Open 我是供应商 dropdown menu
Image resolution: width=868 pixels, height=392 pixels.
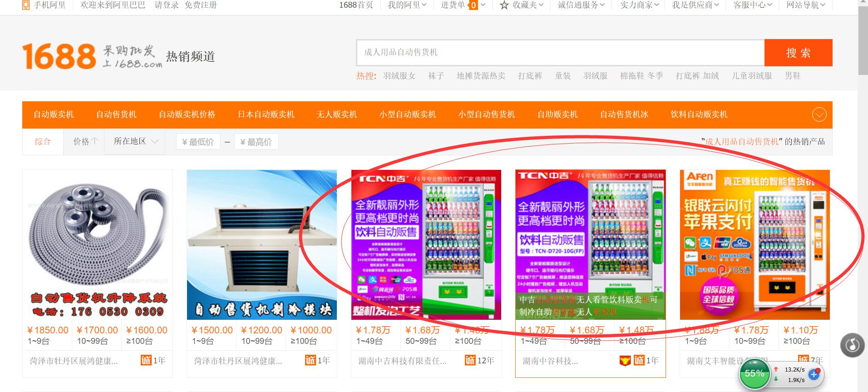click(x=695, y=5)
